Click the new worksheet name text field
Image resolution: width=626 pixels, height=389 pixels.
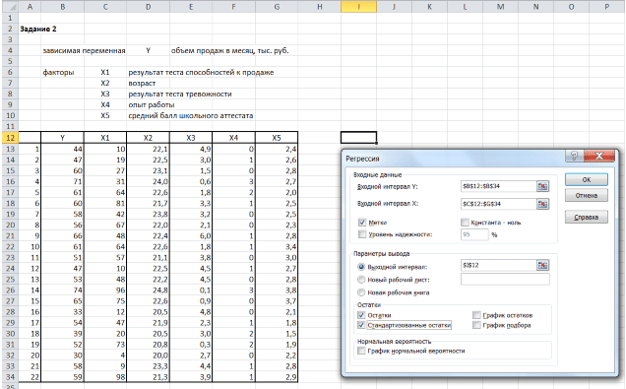505,279
